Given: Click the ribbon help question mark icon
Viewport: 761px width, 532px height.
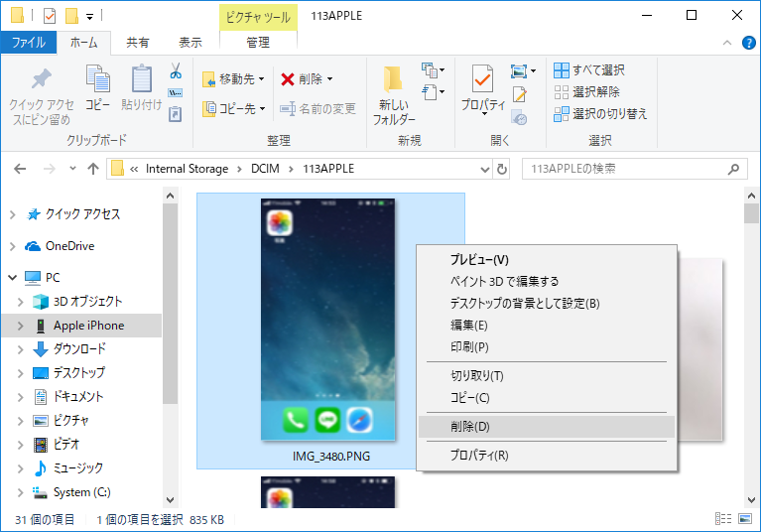Looking at the screenshot, I should [747, 42].
